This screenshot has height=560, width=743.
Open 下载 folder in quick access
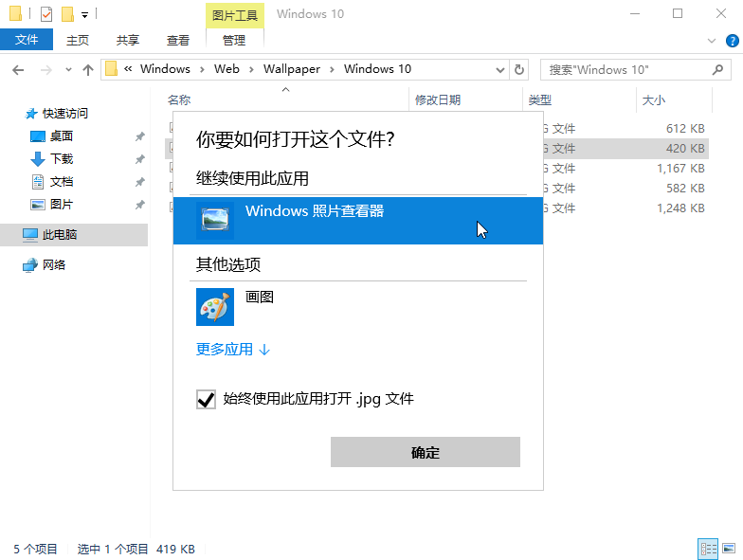tap(62, 159)
